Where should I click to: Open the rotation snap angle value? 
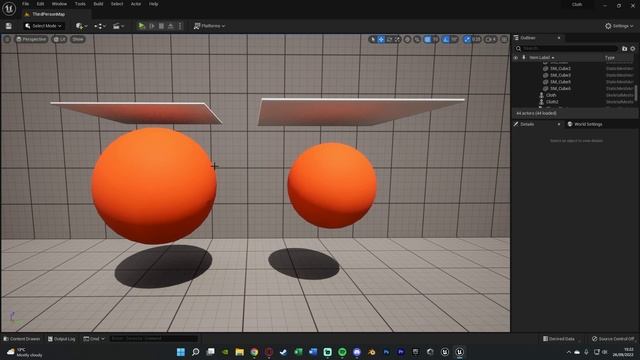454,39
